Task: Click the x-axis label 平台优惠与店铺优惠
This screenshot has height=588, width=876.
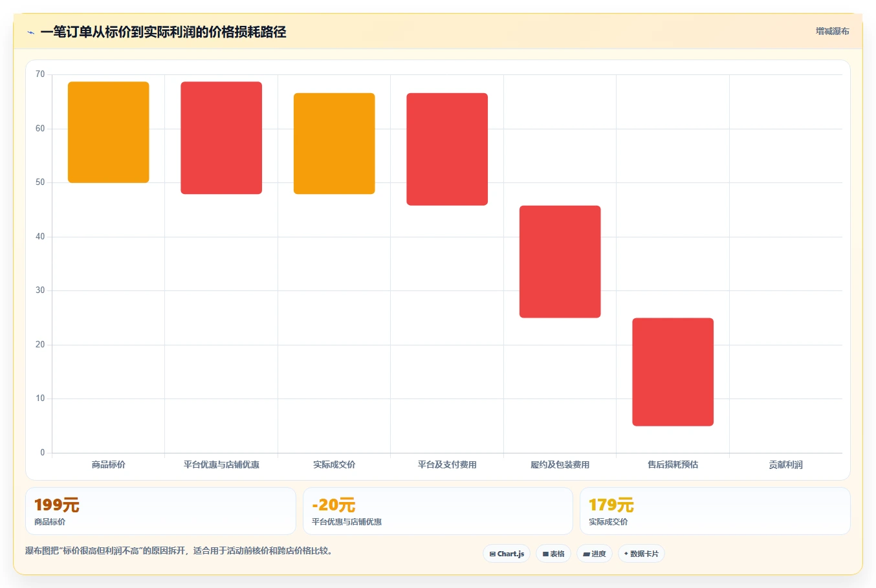Action: pos(221,464)
